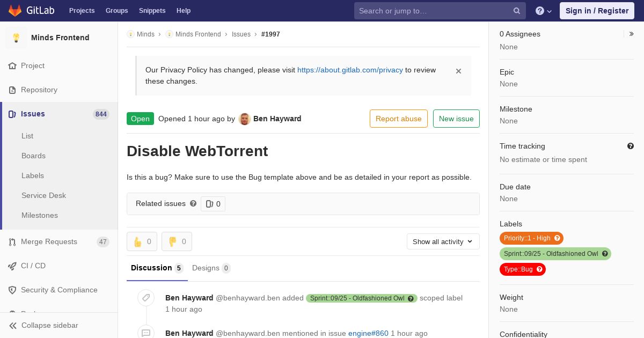Screen dimensions: 644x338
Task: Click the Merge Requests icon
Action: (x=12, y=242)
